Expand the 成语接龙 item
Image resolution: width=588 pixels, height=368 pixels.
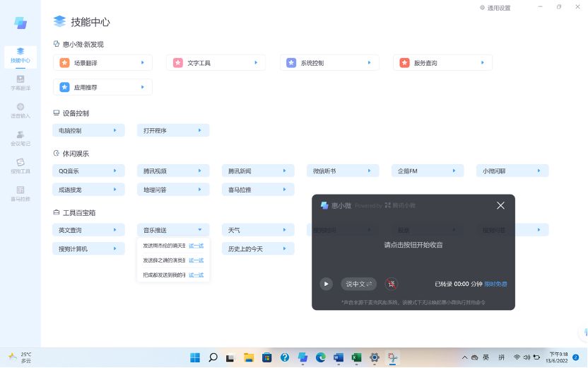88,190
